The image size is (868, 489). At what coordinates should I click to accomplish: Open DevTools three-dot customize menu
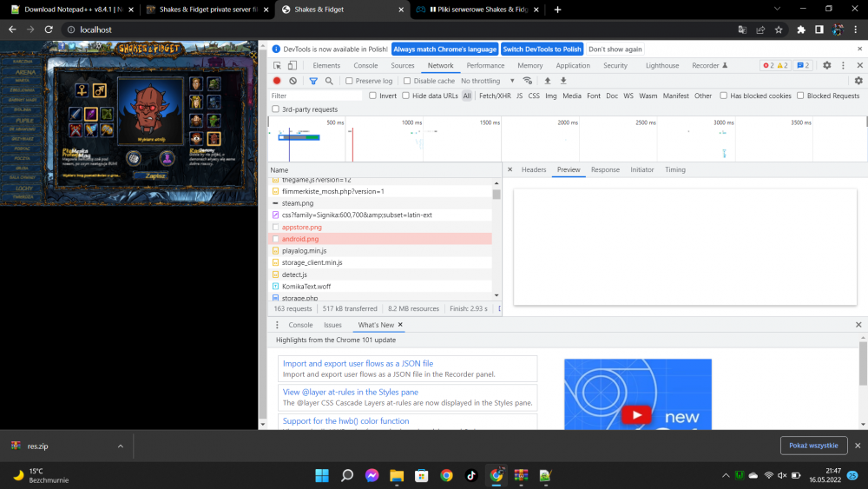tap(843, 65)
